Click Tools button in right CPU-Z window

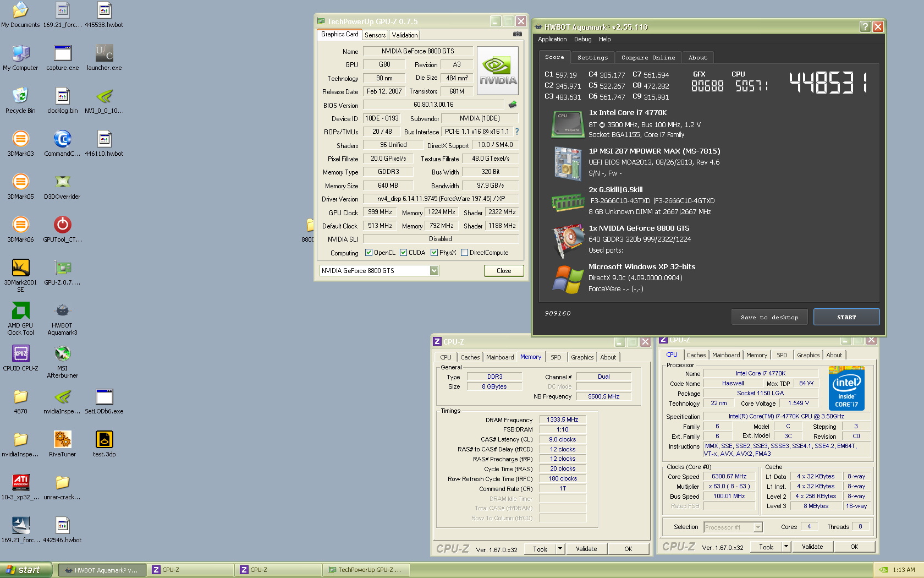766,547
